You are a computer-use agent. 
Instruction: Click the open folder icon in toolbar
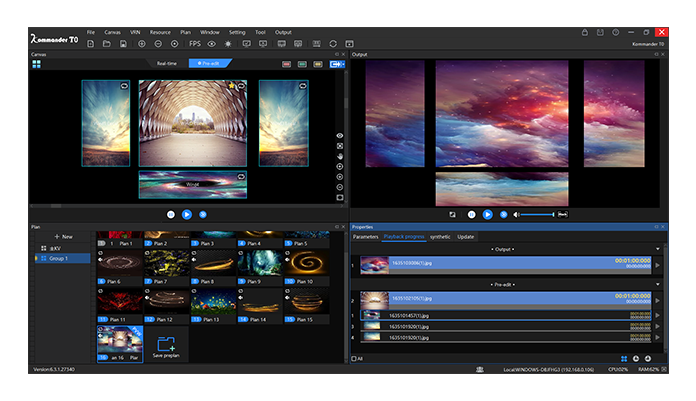107,44
